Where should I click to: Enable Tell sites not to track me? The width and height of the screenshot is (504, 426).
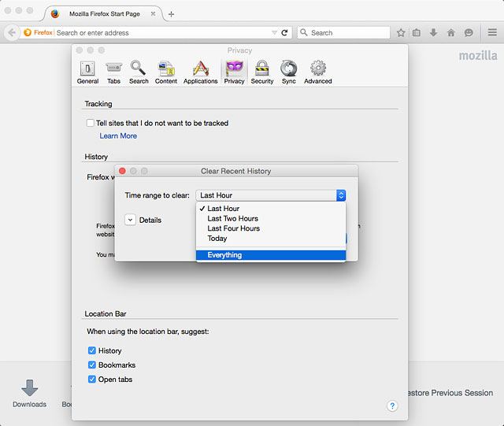91,123
